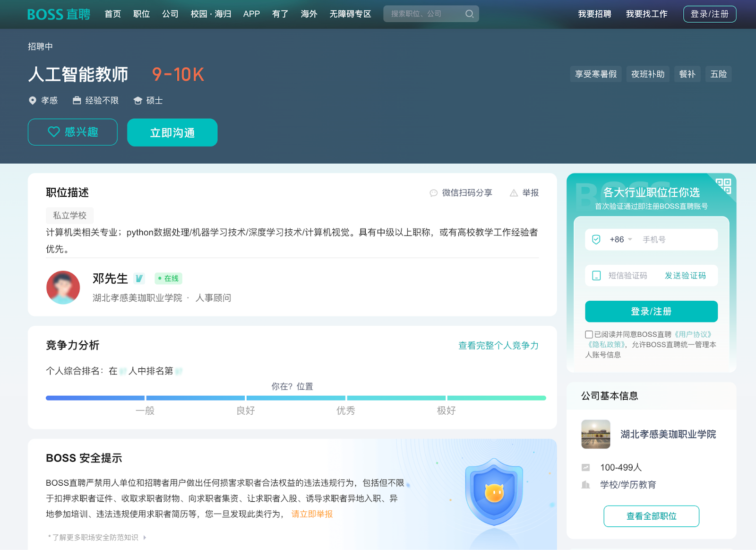Click the 湖北孝感美珈职业学院 name in the company card
The height and width of the screenshot is (550, 756).
(668, 434)
